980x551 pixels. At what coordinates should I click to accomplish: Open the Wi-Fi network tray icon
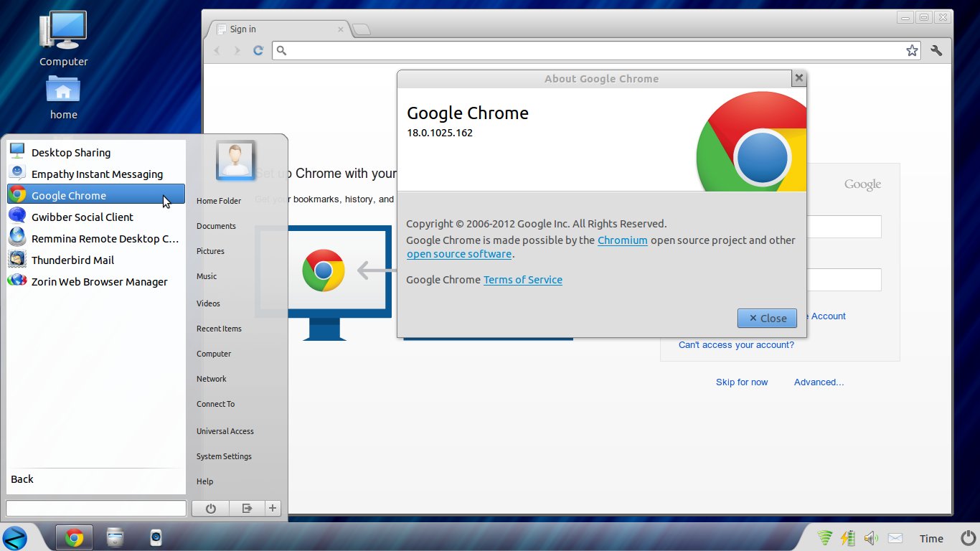825,538
